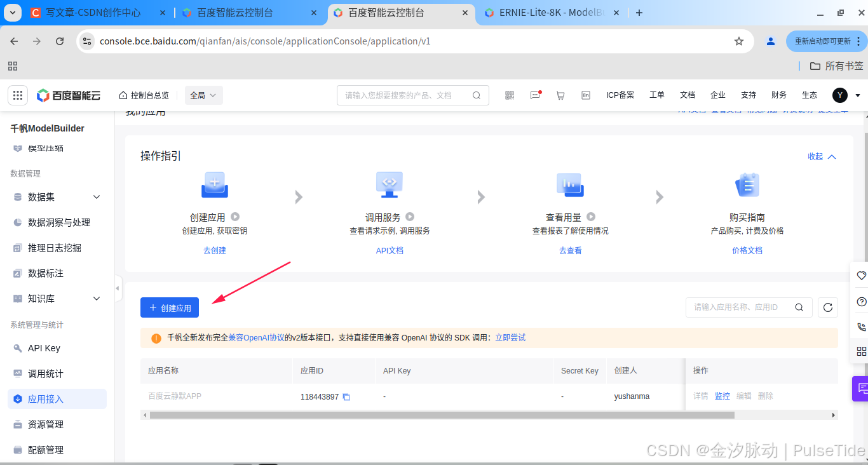Screen dimensions: 868x465
Task: Collapse the left sidebar panel
Action: click(x=118, y=288)
